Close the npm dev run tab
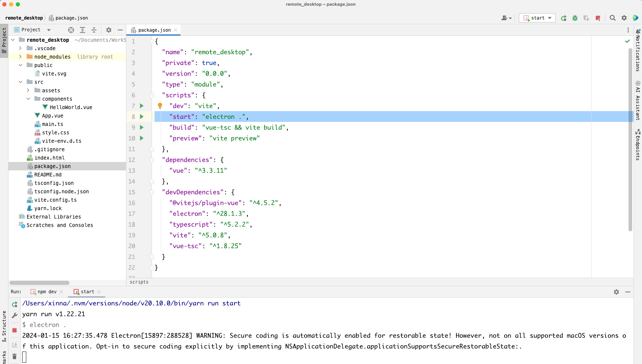This screenshot has width=642, height=364. pos(61,292)
